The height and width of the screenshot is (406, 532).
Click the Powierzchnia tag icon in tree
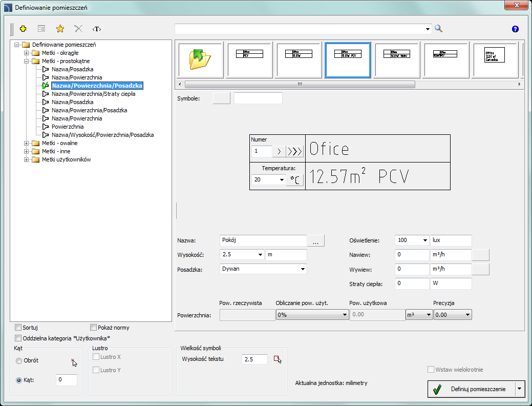pyautogui.click(x=46, y=127)
